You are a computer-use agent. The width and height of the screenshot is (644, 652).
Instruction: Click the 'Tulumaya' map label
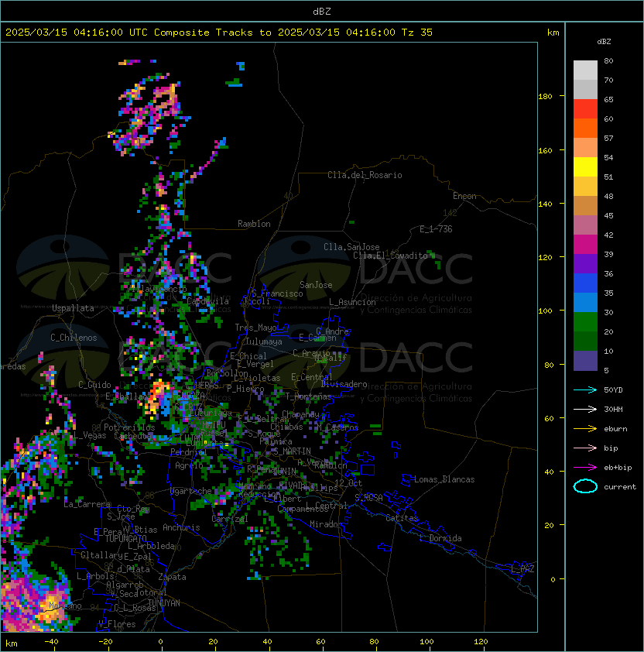[264, 341]
